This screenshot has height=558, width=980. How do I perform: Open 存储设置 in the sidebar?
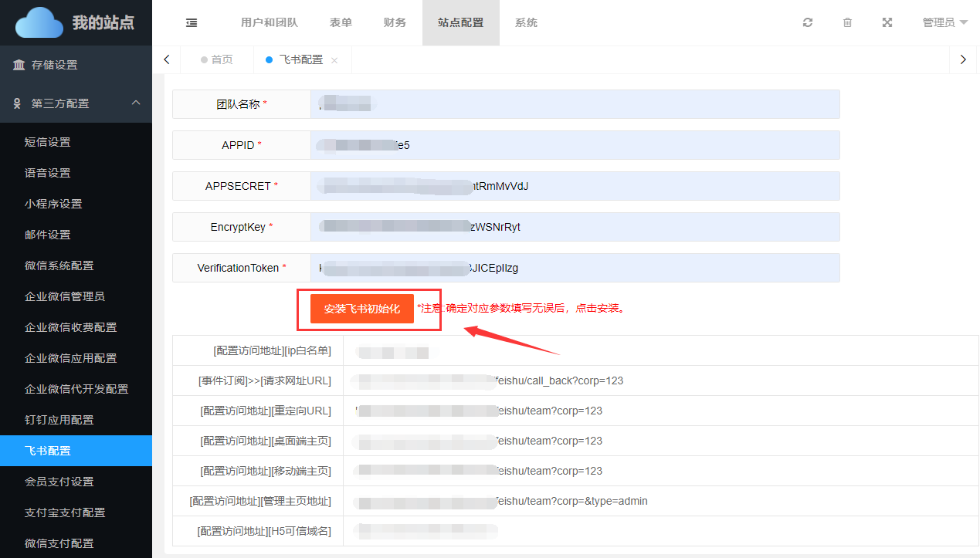(54, 65)
